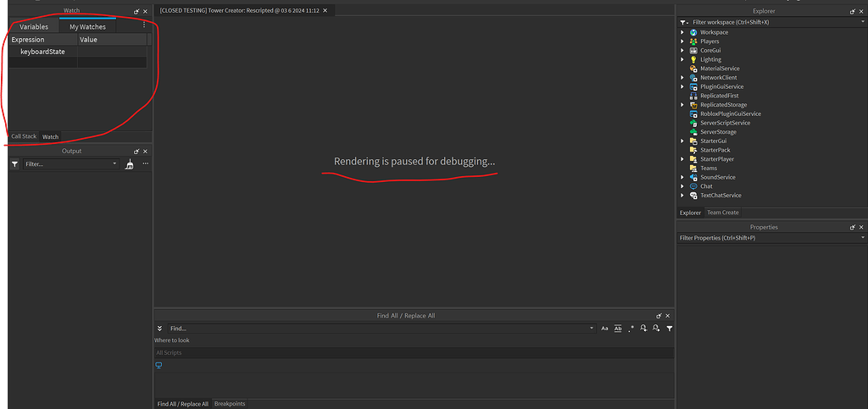Click the ServerStorage cloud icon
This screenshot has height=409, width=868.
click(x=693, y=132)
